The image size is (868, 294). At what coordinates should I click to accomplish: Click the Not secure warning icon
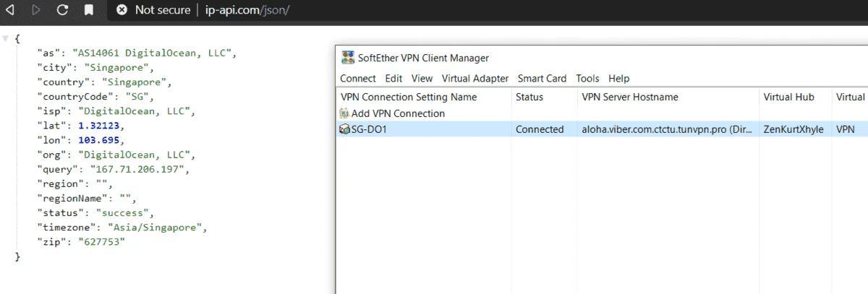(122, 10)
